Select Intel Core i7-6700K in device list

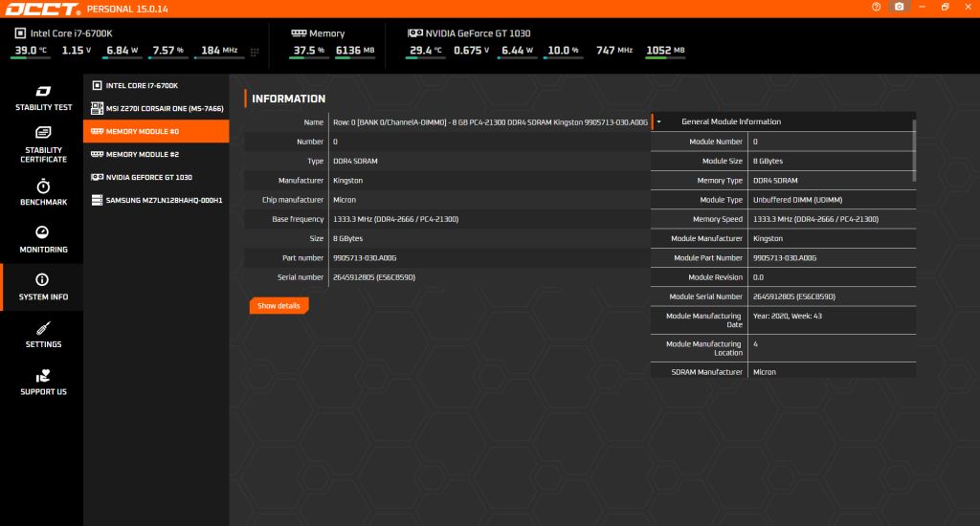(156, 85)
